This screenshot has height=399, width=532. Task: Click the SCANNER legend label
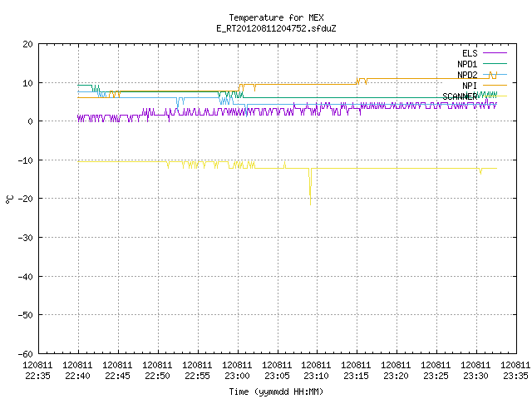tap(460, 96)
